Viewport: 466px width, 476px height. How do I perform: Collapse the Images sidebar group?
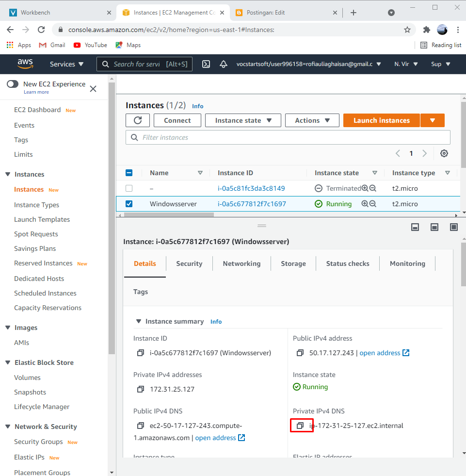8,328
